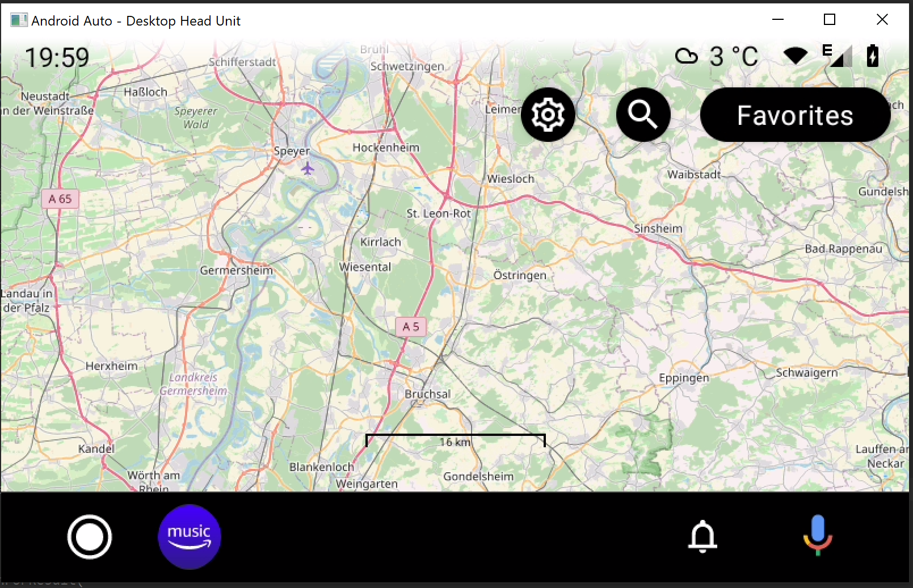Click the airplane symbol near Speyer
913x588 pixels.
click(x=308, y=168)
